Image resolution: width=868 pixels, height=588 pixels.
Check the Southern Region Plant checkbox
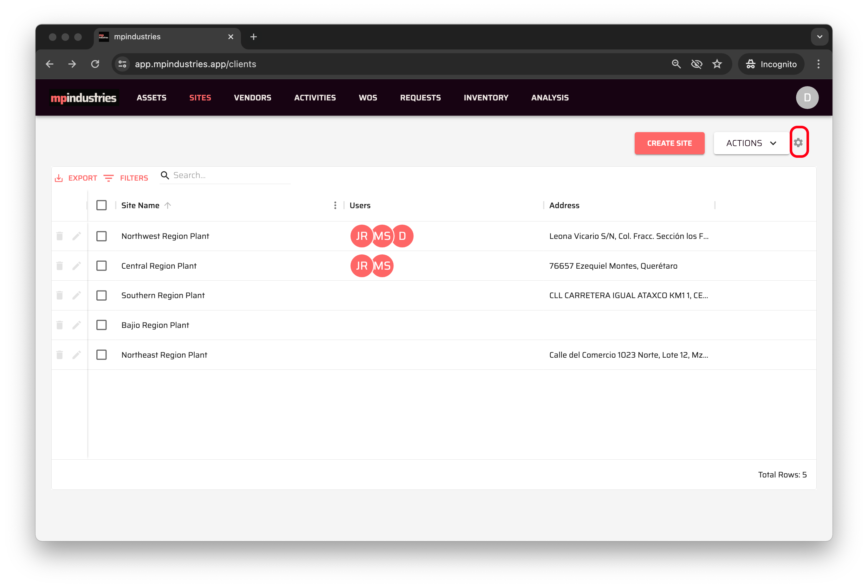[101, 295]
